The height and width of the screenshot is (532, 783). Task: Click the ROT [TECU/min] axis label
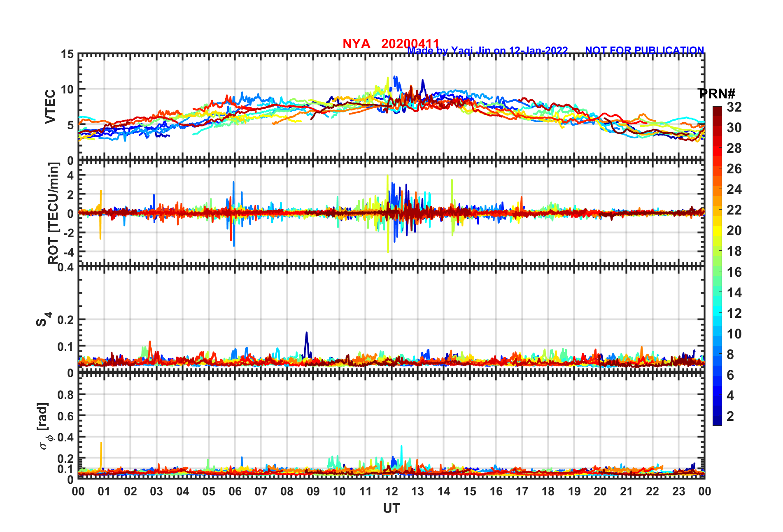coord(54,213)
